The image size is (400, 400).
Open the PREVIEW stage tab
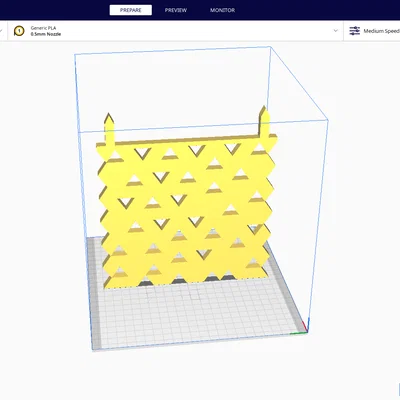[176, 10]
